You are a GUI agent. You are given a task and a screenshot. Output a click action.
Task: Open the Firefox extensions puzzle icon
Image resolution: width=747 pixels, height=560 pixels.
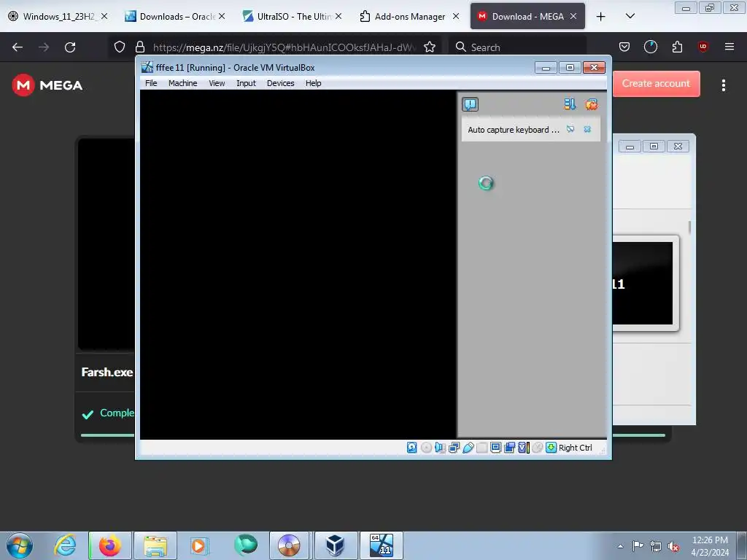point(677,47)
